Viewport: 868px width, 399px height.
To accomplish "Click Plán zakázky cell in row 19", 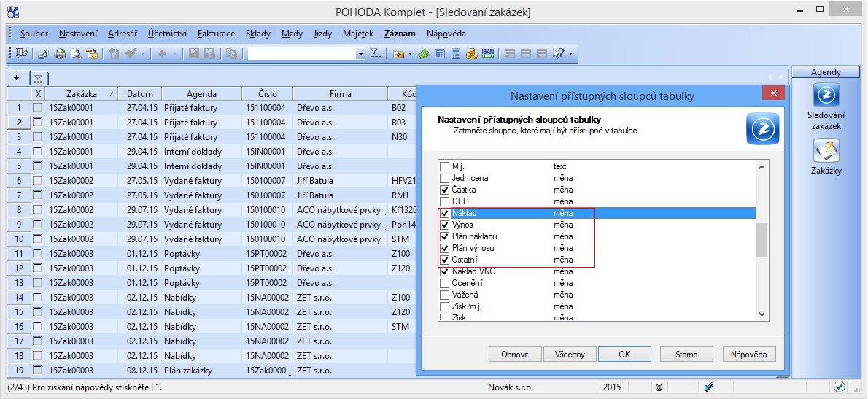I will click(x=201, y=370).
